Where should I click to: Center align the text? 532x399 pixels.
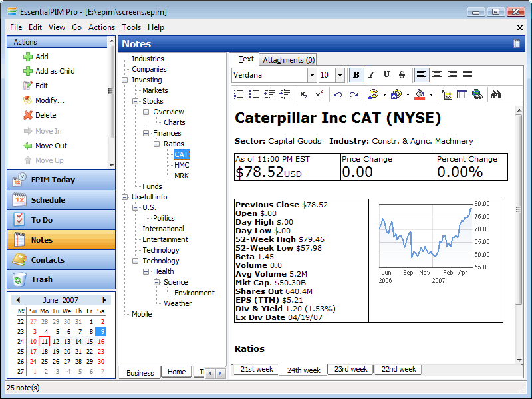pyautogui.click(x=437, y=75)
